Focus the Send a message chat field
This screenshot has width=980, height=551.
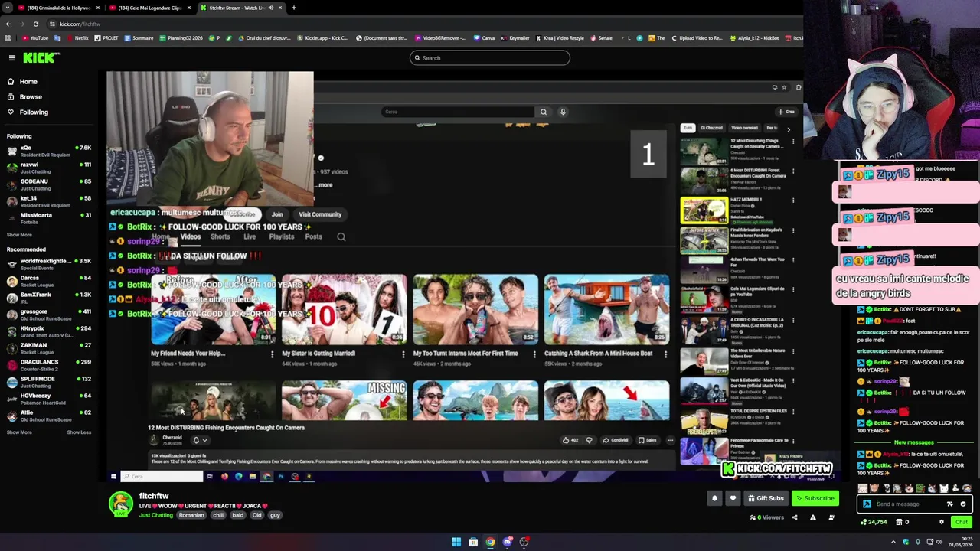(908, 504)
